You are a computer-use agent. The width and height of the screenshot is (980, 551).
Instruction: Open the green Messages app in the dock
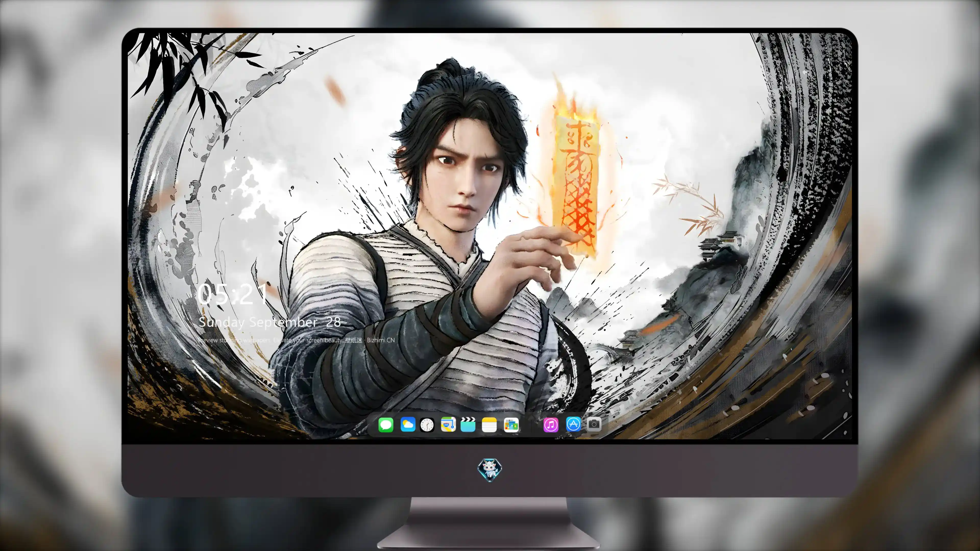tap(386, 425)
